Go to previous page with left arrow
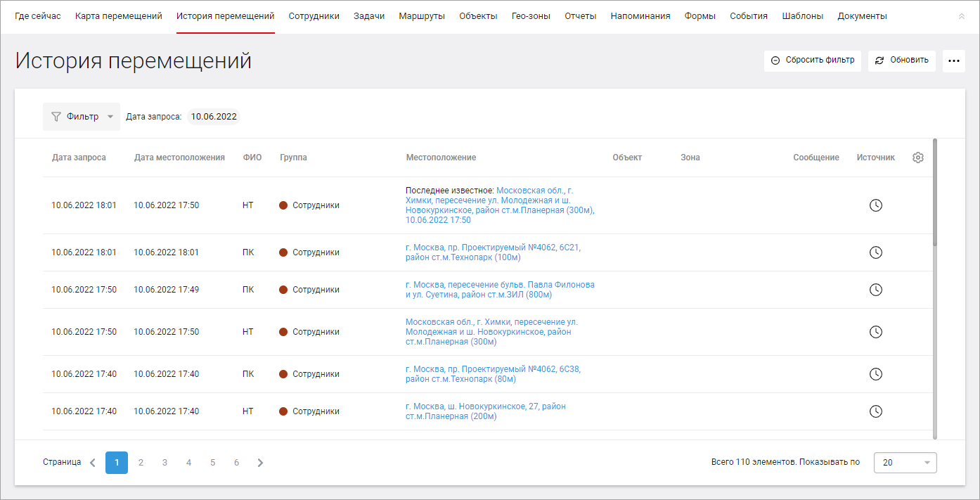The width and height of the screenshot is (980, 500). (x=93, y=463)
